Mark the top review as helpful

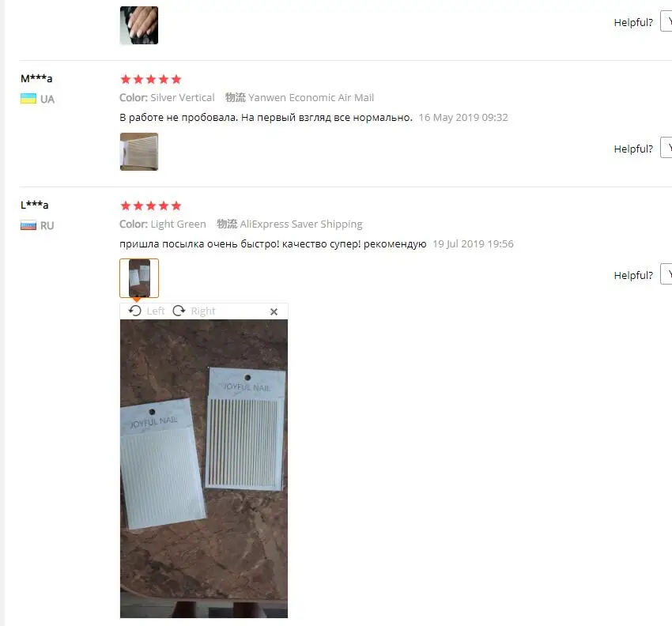click(x=666, y=22)
